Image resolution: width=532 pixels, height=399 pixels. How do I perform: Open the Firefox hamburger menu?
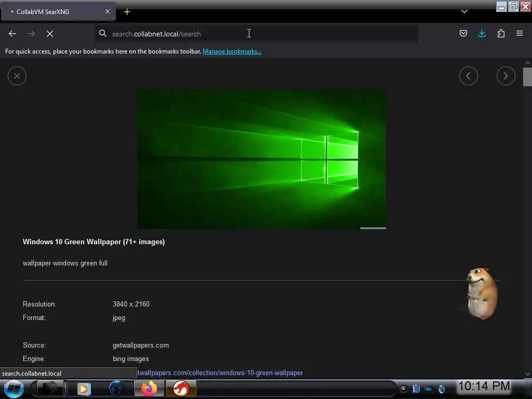tap(520, 33)
